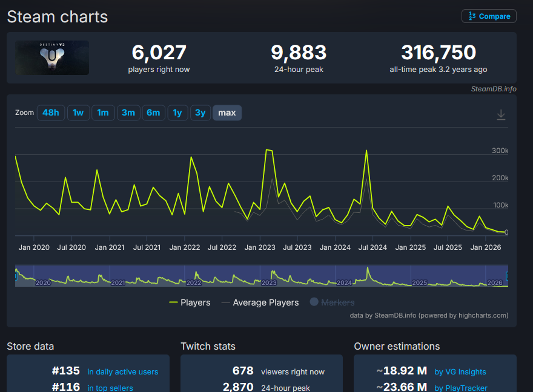Click the 100k y-axis label
Viewport: 533px width, 392px height.
(x=501, y=205)
